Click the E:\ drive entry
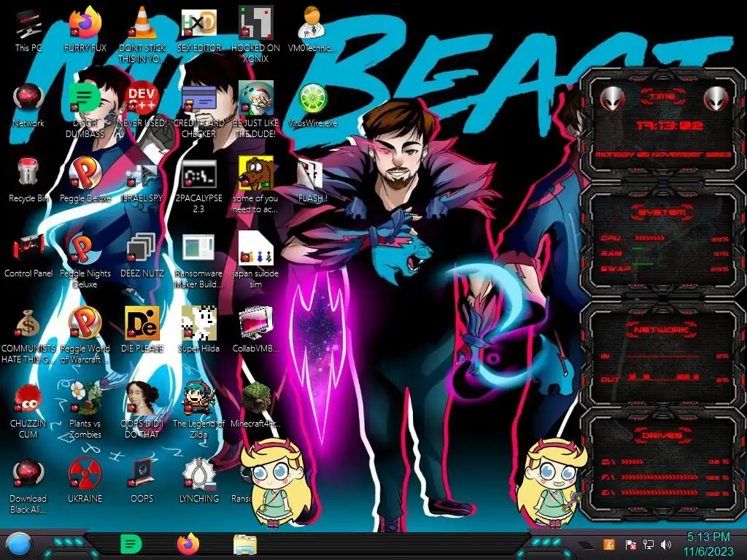This screenshot has height=560, width=747. click(665, 493)
